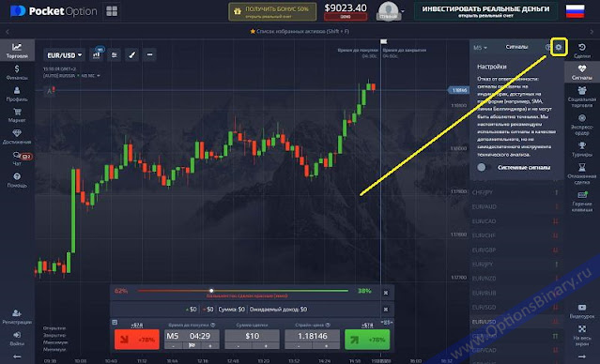Open the Сделки history icon
Screen dimensions: 600x364
582,50
